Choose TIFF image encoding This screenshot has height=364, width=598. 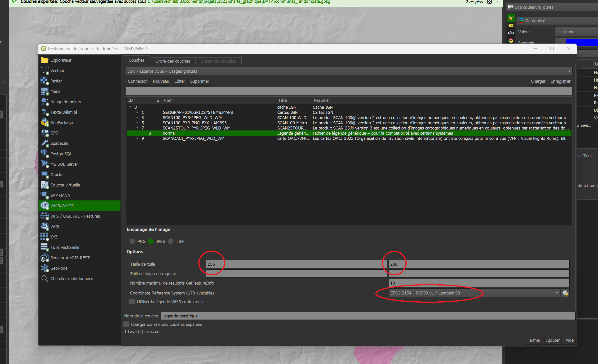click(171, 241)
